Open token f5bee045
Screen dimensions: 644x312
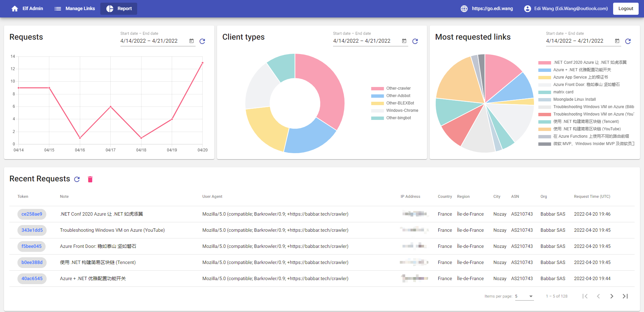pos(32,247)
